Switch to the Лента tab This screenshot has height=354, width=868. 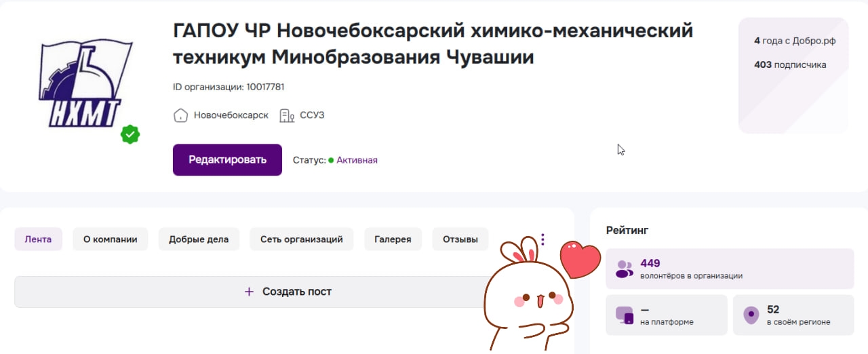pos(38,239)
